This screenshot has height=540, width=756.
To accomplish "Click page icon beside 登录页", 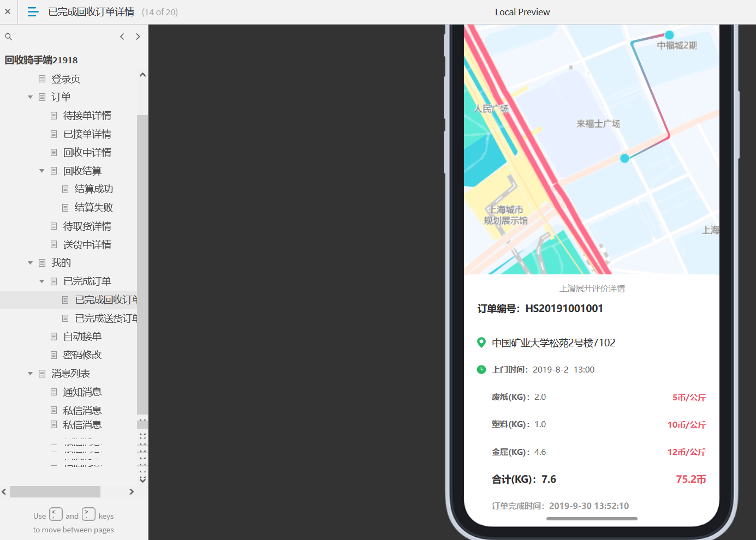I will tap(42, 79).
